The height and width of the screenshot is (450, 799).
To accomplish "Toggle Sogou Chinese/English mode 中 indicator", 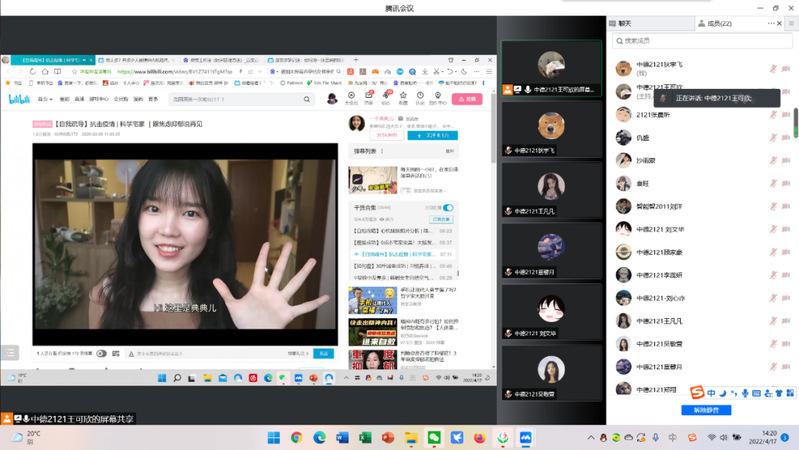I will pyautogui.click(x=711, y=393).
